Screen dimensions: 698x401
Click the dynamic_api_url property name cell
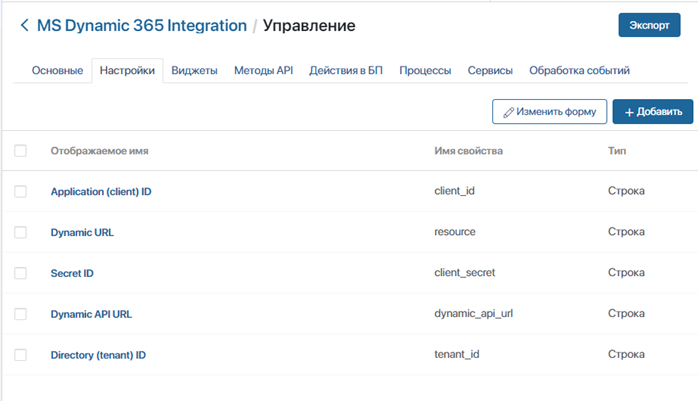(x=474, y=314)
